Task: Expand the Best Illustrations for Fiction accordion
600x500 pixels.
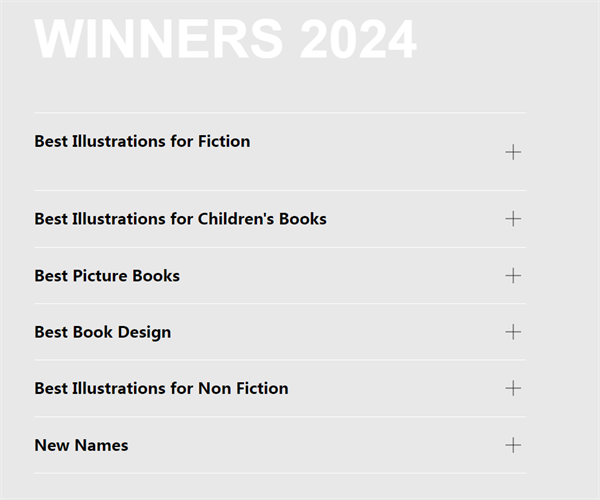Action: click(279, 151)
